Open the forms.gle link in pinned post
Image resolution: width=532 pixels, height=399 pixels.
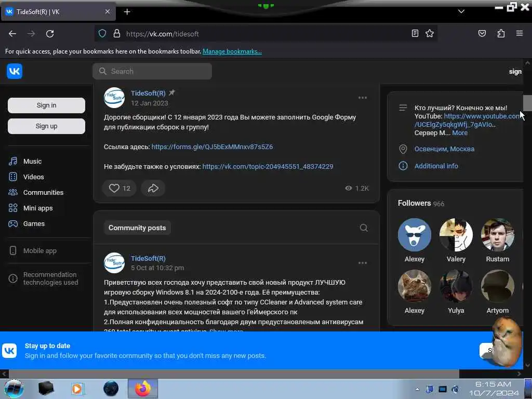tap(212, 147)
